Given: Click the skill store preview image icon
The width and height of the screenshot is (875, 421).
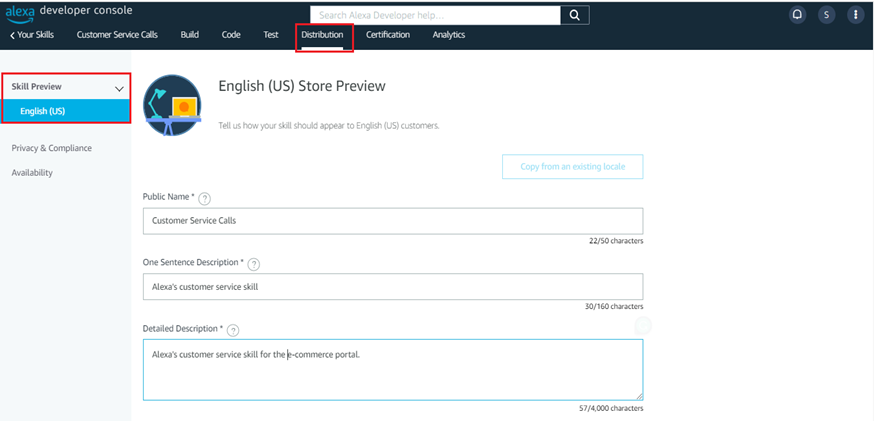Looking at the screenshot, I should click(171, 104).
